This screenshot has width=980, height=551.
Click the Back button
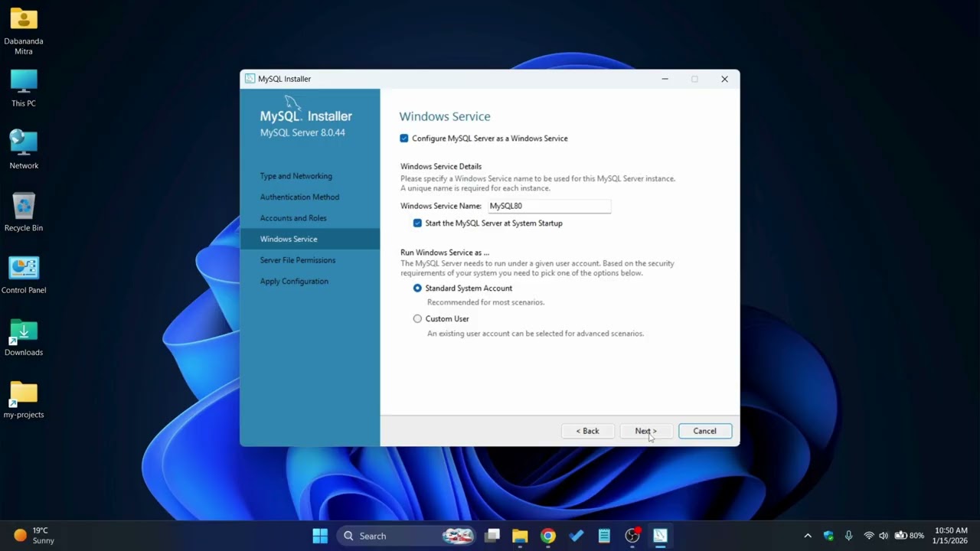click(x=587, y=431)
